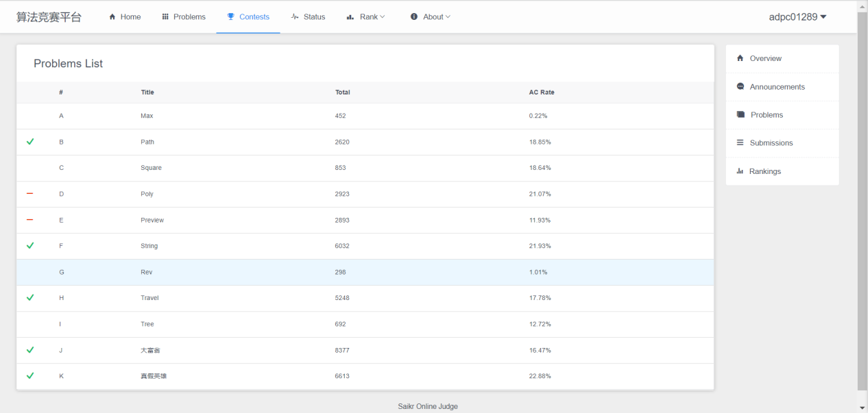
Task: Click the red dash icon for problem D
Action: 30,194
